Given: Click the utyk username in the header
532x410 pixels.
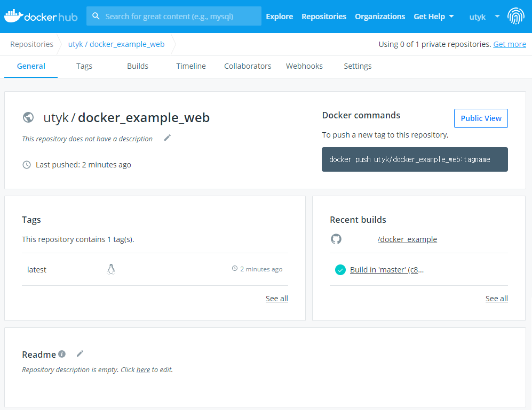Looking at the screenshot, I should tap(478, 17).
